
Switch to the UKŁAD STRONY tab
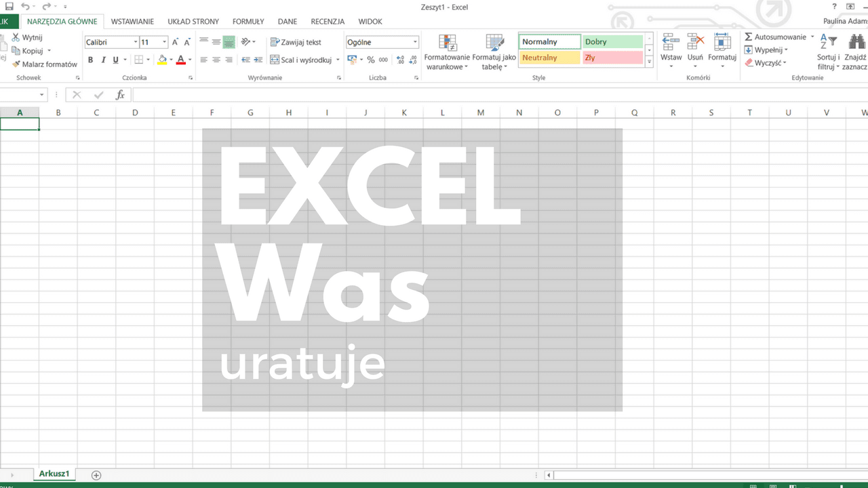tap(193, 22)
